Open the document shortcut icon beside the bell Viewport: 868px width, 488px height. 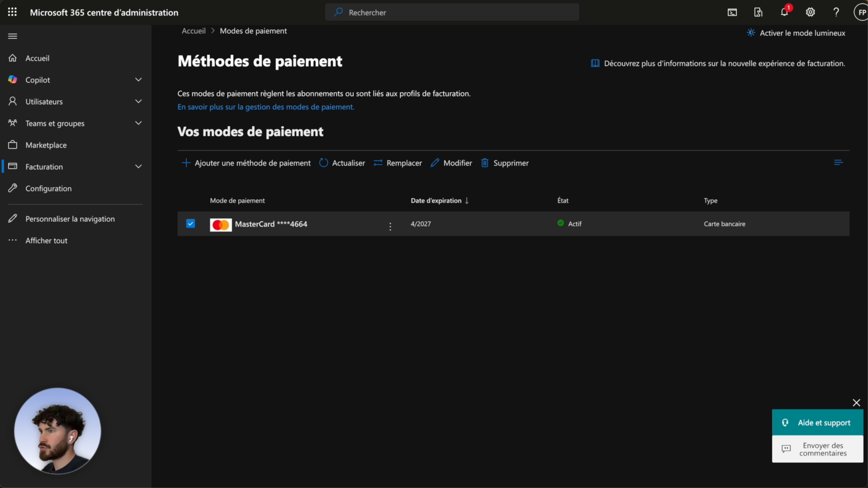click(x=758, y=12)
